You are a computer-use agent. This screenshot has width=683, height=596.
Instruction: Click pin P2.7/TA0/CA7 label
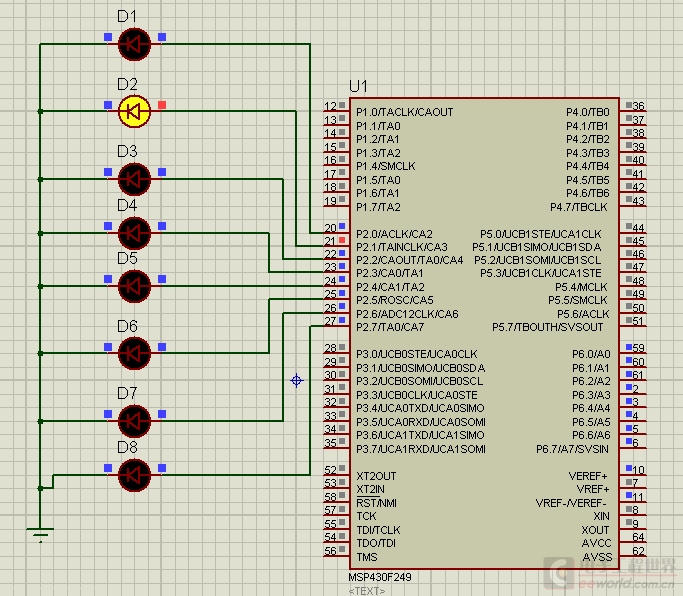coord(390,327)
